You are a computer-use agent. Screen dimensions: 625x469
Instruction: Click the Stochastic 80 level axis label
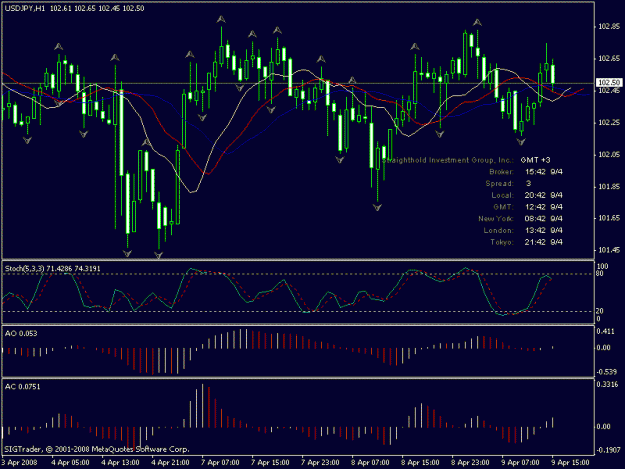tap(600, 274)
